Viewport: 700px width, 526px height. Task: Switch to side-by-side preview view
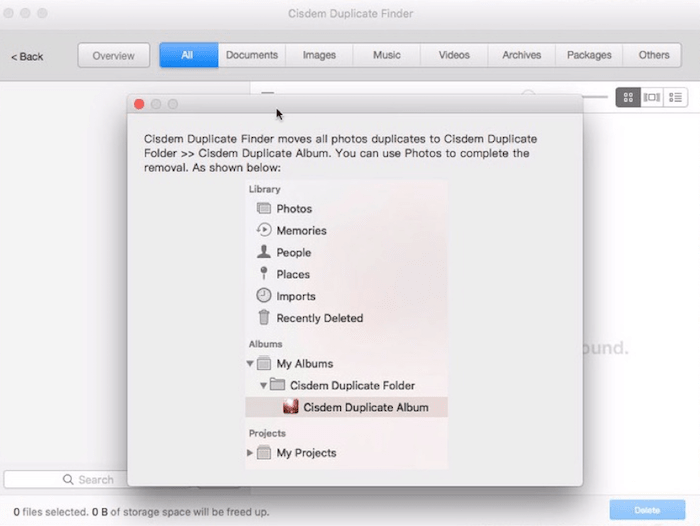click(652, 97)
